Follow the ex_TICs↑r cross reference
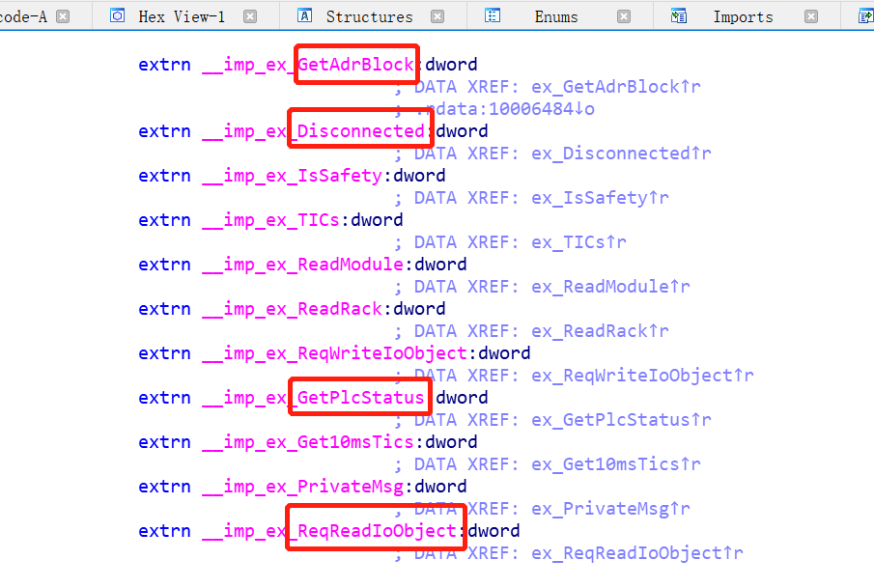 578,242
